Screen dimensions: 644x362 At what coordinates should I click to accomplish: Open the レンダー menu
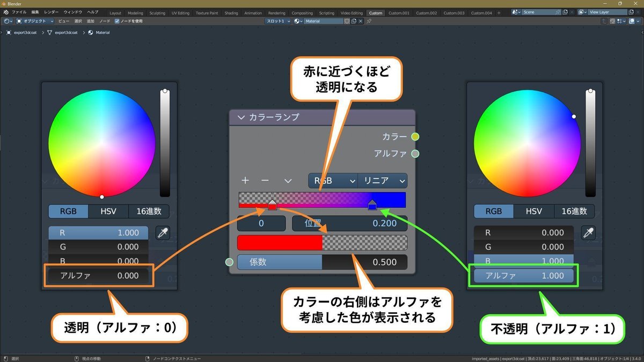coord(52,12)
